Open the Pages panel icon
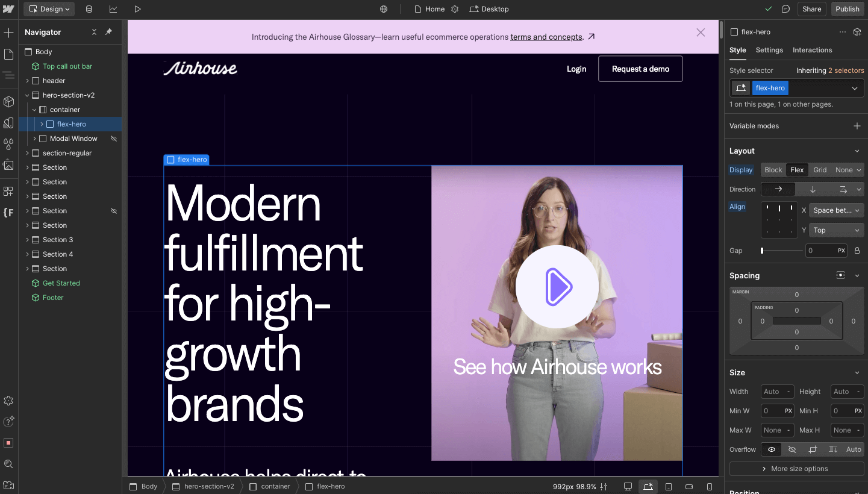This screenshot has width=868, height=494. [8, 54]
